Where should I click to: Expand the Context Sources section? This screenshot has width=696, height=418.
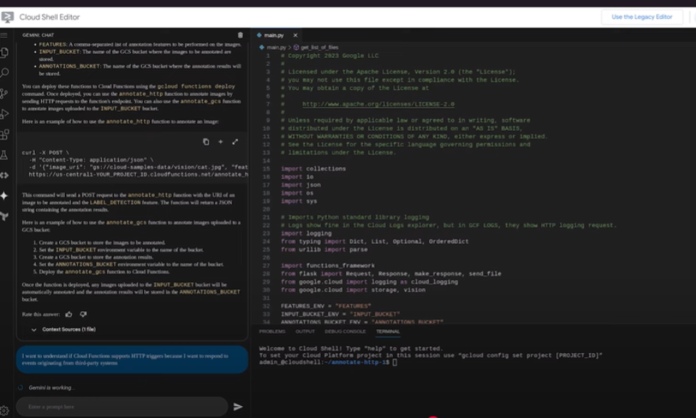[64, 329]
